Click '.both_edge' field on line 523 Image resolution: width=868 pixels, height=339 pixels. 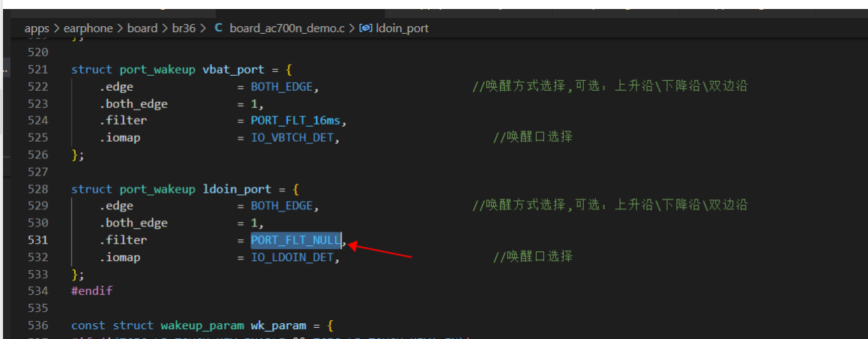coord(133,103)
